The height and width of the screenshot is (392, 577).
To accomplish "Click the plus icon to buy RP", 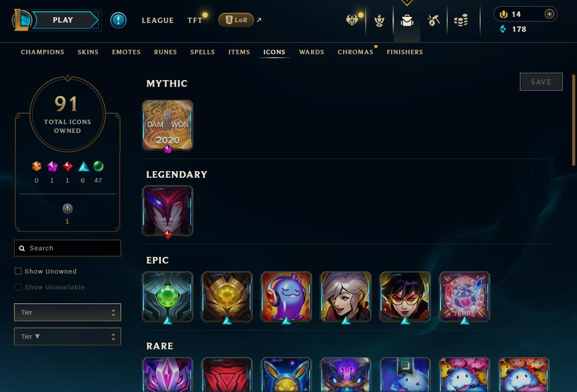I will point(549,14).
